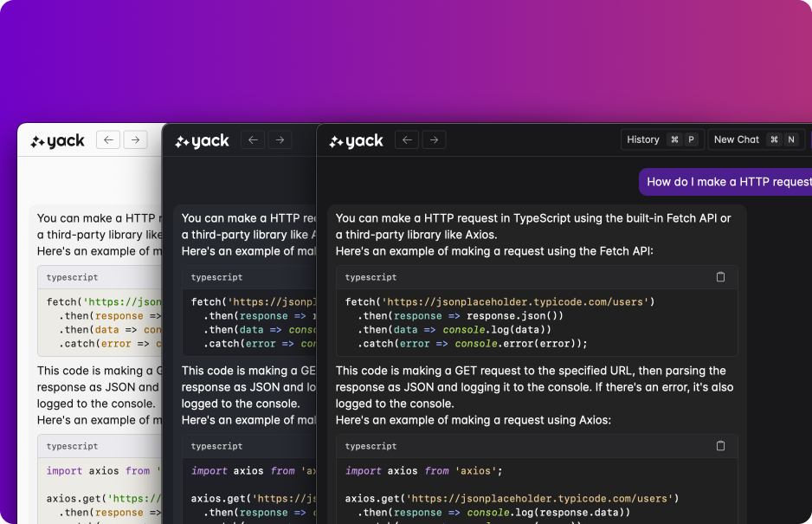Image resolution: width=812 pixels, height=524 pixels.
Task: Click the first "typescript" label in the middle dark window
Action: (x=216, y=277)
